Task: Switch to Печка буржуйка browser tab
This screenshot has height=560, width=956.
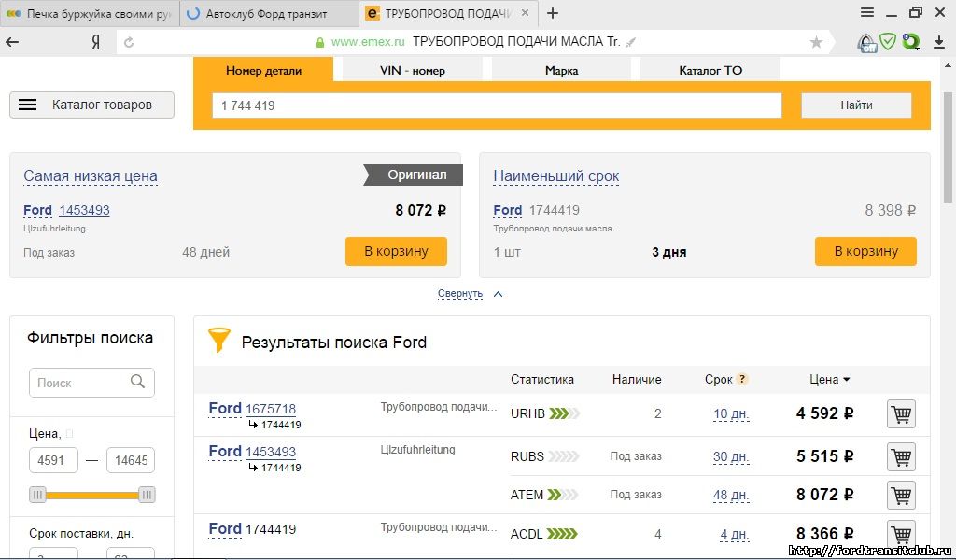Action: click(x=90, y=13)
